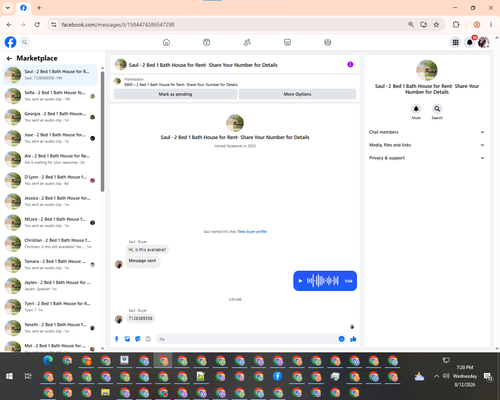Click Mark as pending button
The height and width of the screenshot is (400, 500).
(x=175, y=94)
